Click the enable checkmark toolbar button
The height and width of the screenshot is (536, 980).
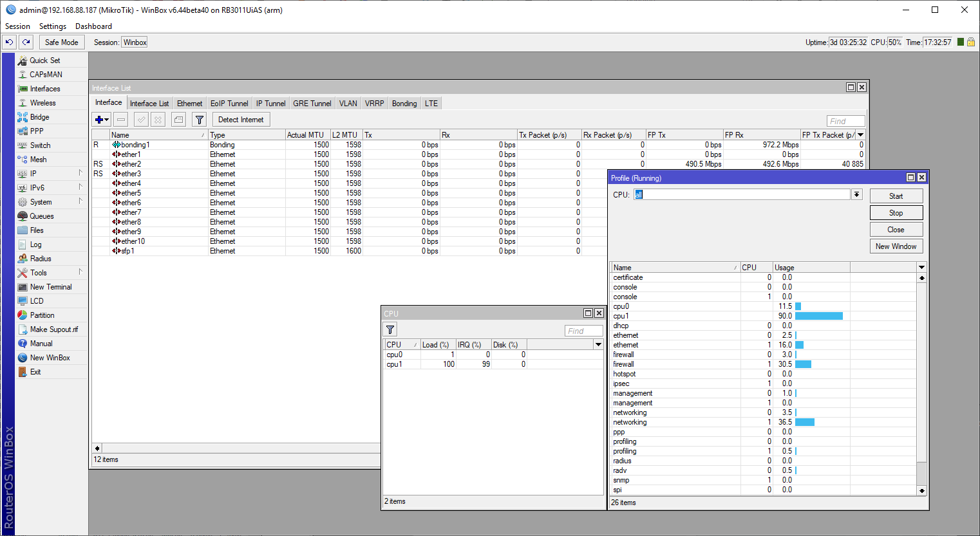(x=141, y=120)
